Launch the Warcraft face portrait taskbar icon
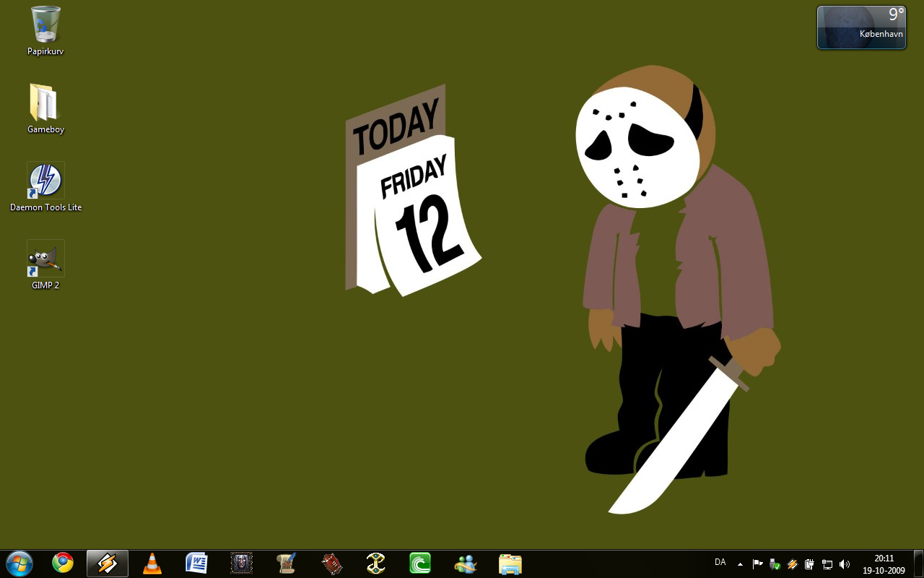924x578 pixels. point(241,563)
